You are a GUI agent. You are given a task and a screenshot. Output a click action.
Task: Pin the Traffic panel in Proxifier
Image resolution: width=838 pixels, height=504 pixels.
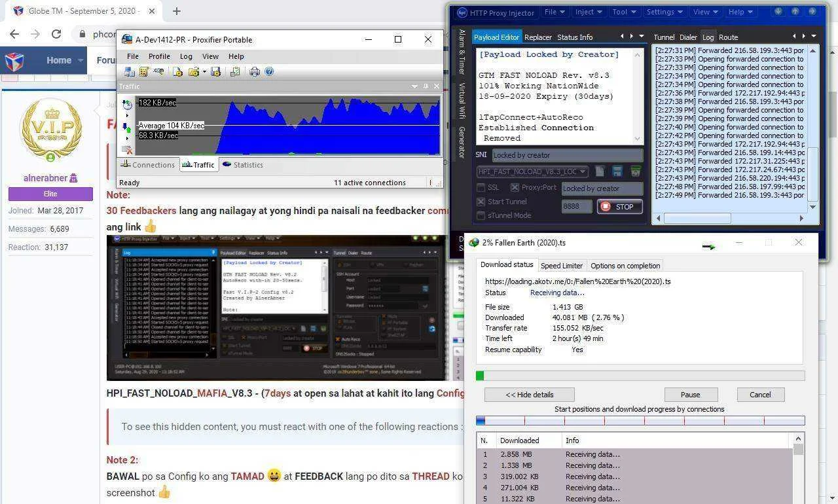click(x=426, y=86)
